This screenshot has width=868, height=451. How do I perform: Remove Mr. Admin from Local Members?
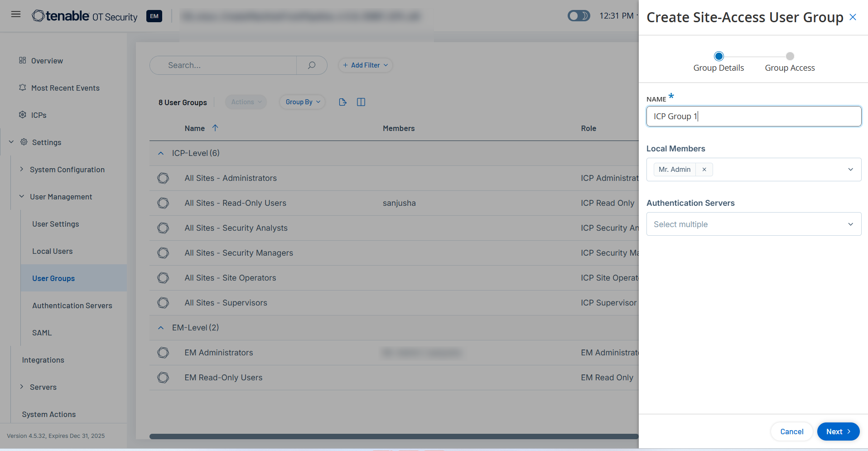[704, 170]
